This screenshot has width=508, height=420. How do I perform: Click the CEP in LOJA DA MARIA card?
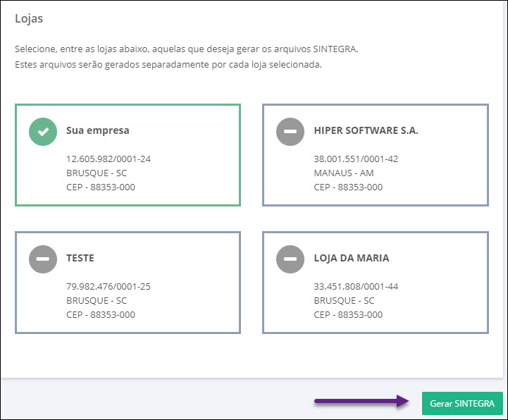click(x=348, y=315)
